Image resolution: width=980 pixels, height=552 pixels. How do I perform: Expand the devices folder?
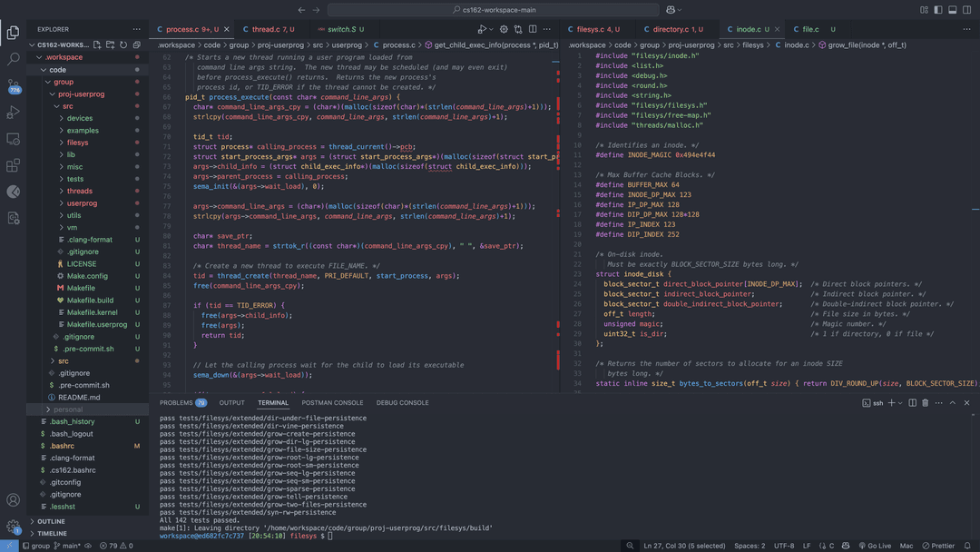[x=79, y=118]
